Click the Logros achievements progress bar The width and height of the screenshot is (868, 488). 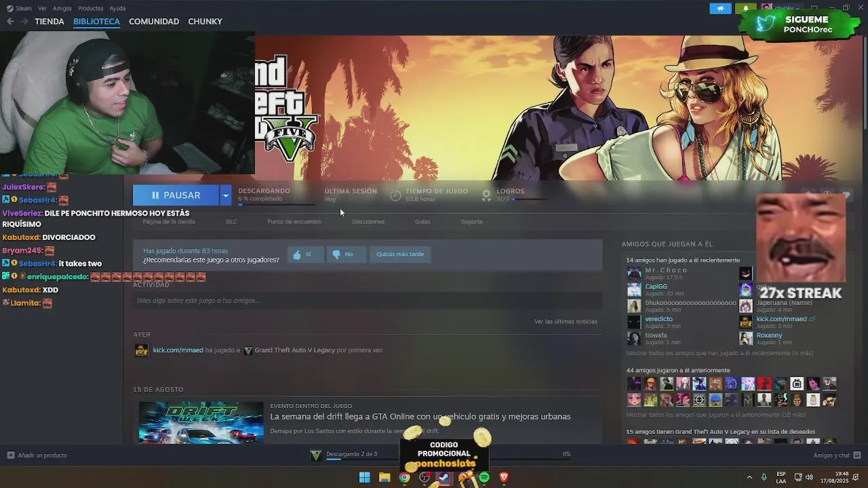pyautogui.click(x=530, y=200)
